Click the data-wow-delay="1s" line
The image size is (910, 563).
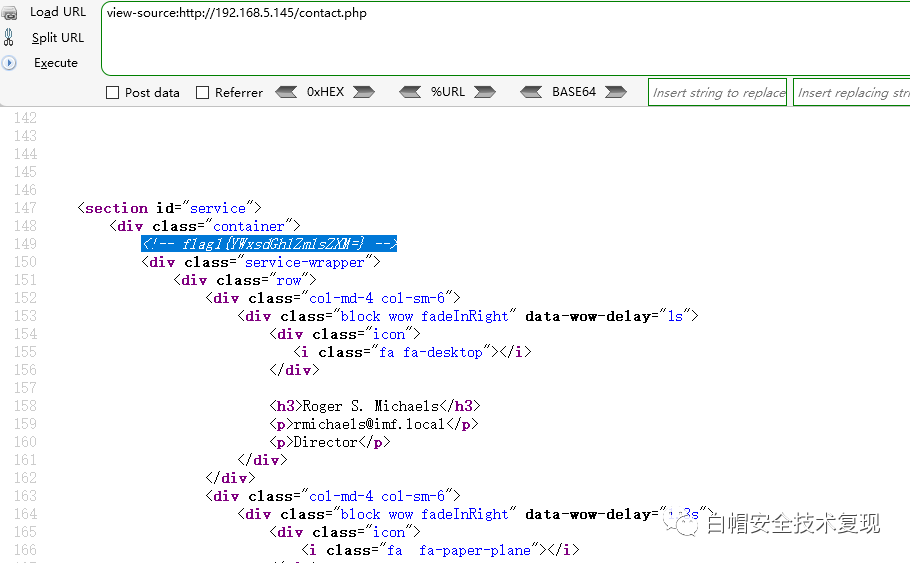coord(468,316)
